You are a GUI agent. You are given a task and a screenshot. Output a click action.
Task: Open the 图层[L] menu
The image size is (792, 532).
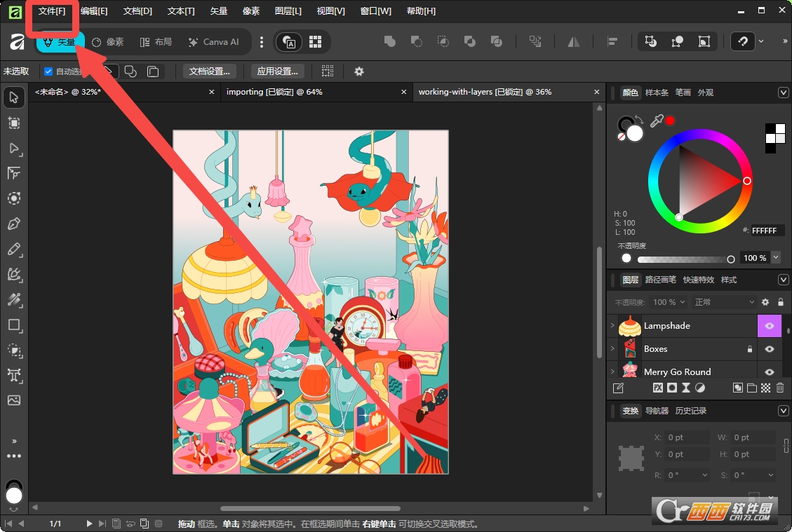tap(288, 11)
